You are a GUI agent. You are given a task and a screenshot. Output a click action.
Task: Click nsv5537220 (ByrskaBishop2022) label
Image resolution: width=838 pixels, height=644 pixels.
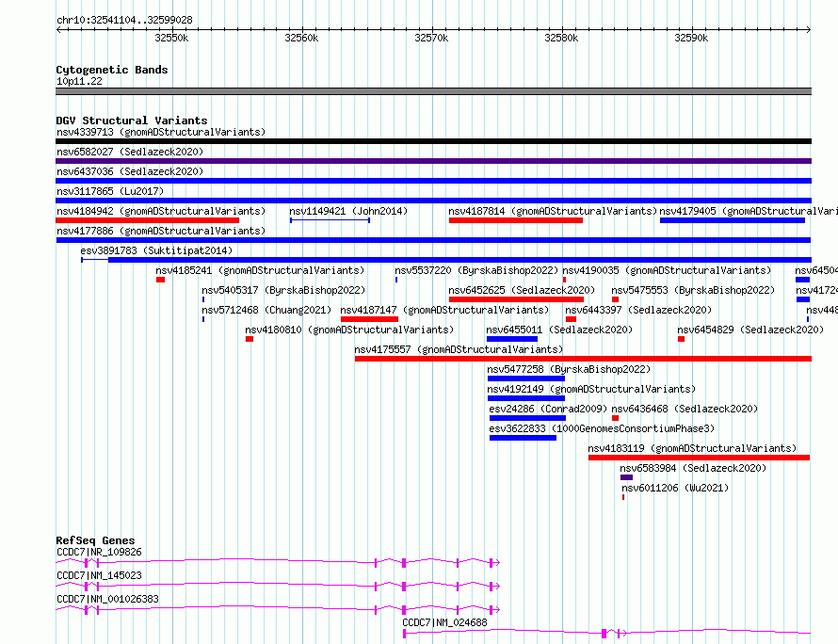coord(476,270)
